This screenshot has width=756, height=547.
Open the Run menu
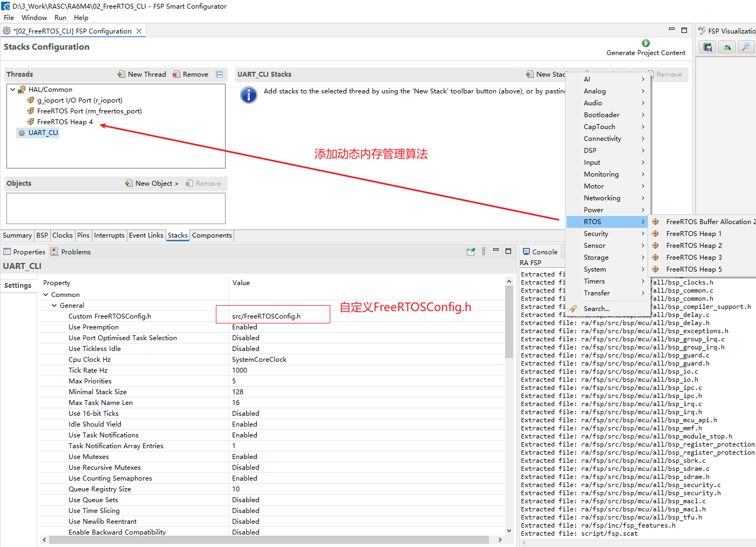click(x=60, y=18)
